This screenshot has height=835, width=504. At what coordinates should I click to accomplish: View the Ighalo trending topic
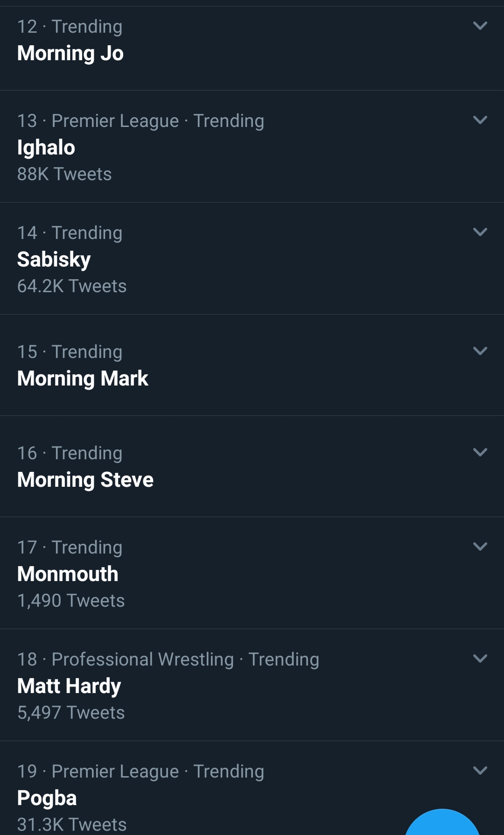(46, 147)
